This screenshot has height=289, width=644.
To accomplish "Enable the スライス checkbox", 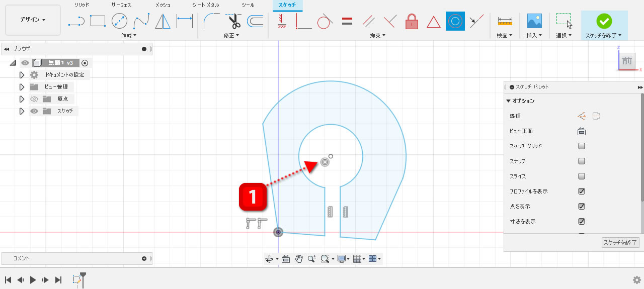I will coord(582,176).
